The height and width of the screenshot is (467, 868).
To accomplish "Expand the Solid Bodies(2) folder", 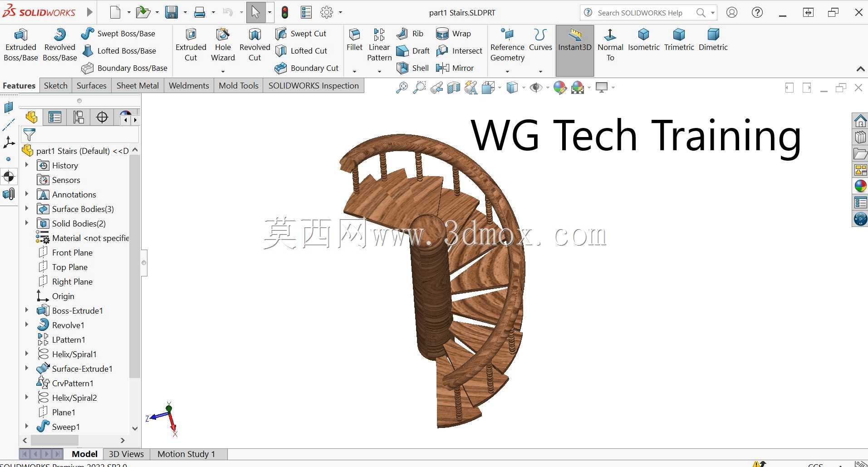I will (26, 223).
